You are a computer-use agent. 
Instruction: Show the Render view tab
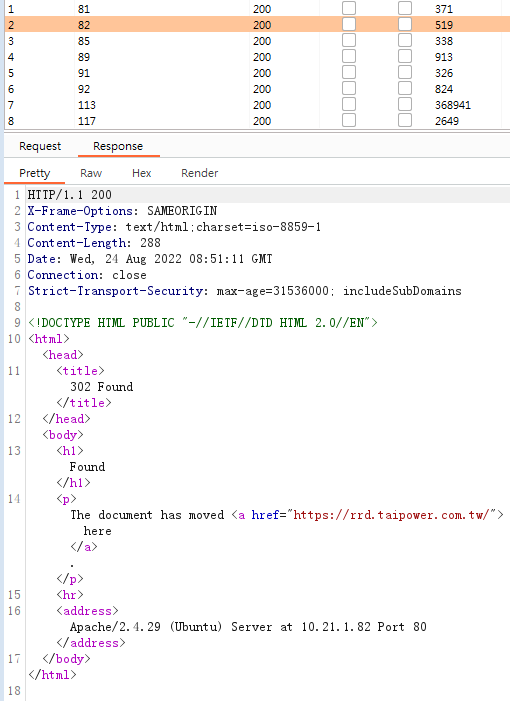199,173
